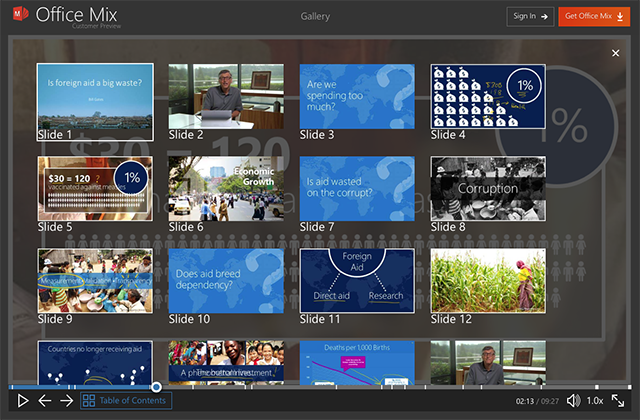
Task: Click the Sign In button
Action: coord(530,16)
